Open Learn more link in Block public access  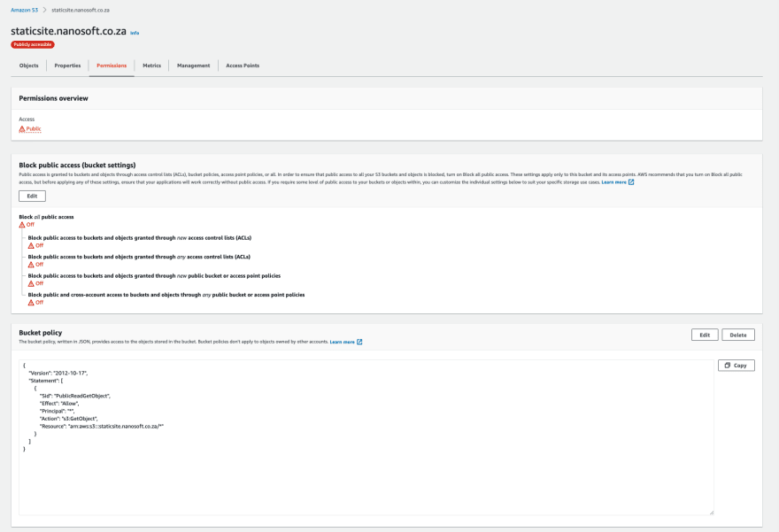614,182
